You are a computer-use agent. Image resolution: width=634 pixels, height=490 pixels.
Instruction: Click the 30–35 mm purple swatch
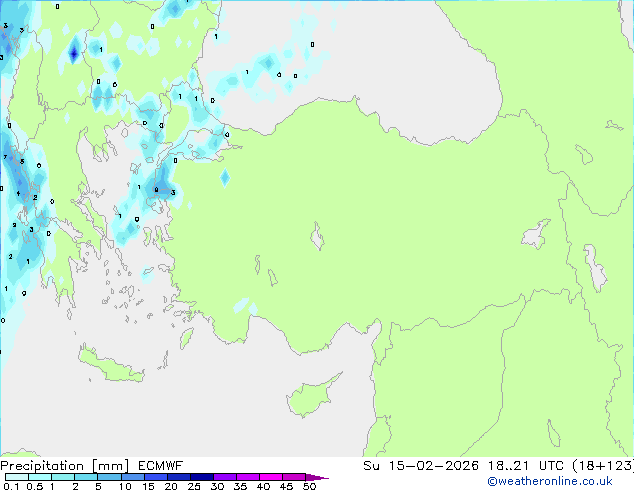pos(224,477)
